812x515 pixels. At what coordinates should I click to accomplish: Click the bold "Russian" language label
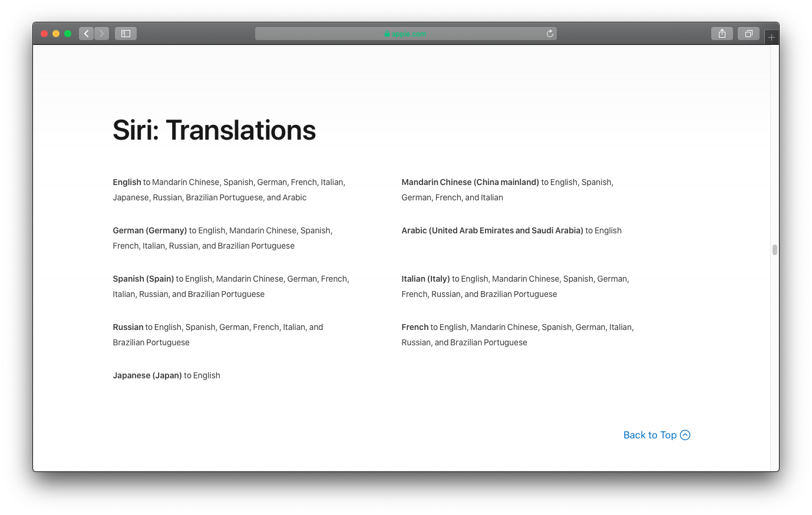click(128, 327)
